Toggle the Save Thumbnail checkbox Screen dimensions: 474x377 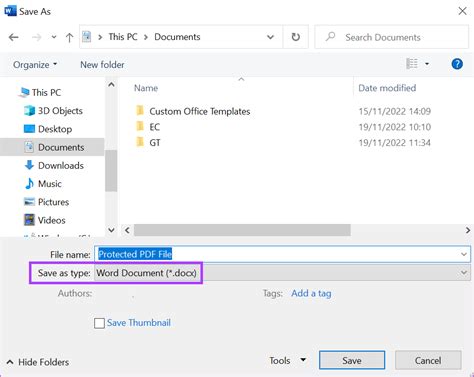point(99,323)
